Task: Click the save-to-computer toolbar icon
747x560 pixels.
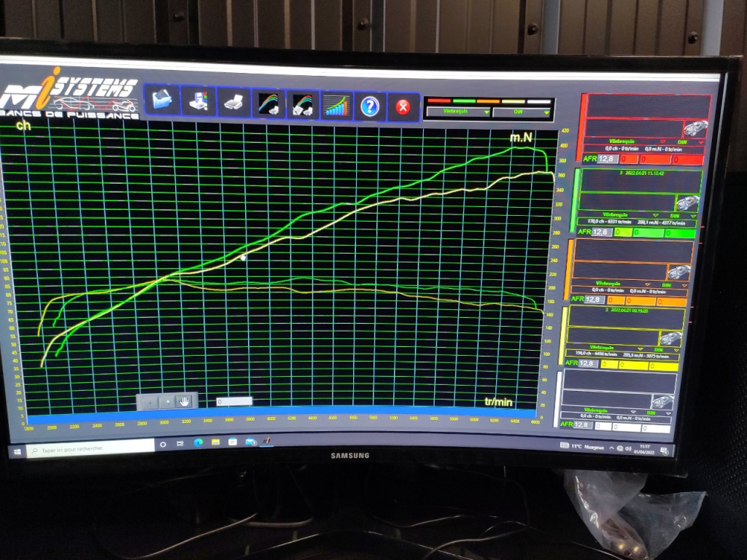Action: 198,101
